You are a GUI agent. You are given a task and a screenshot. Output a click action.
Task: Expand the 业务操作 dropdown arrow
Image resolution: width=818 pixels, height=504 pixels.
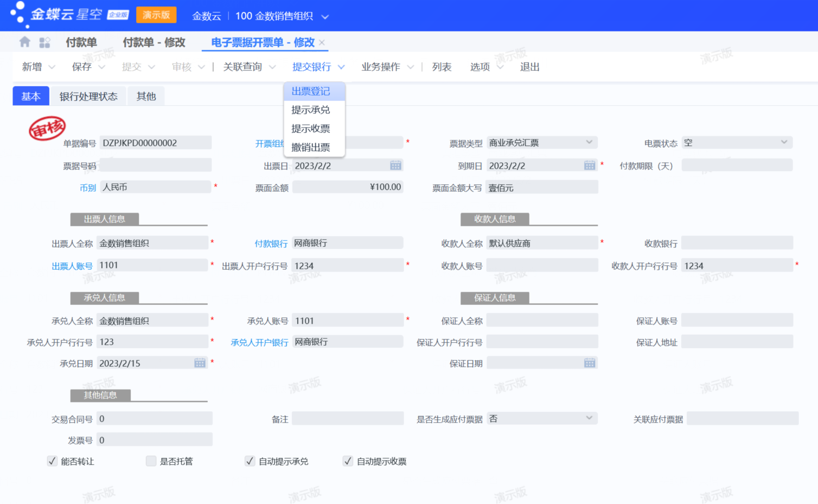click(411, 67)
